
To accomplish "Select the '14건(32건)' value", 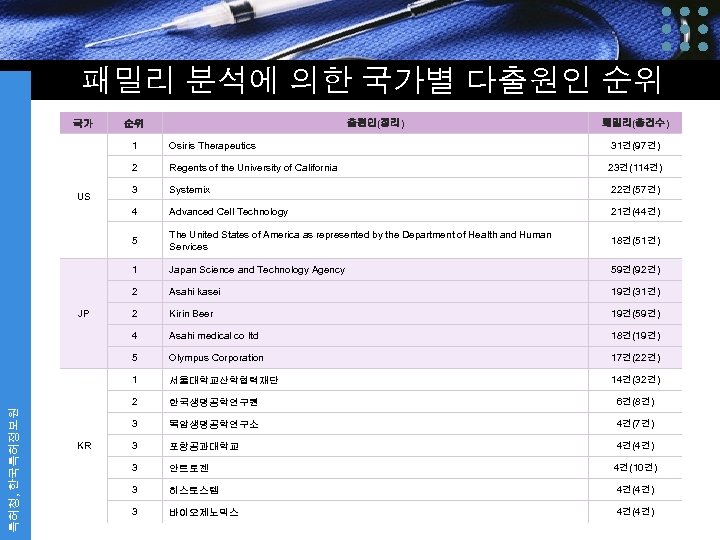I will pyautogui.click(x=636, y=380).
